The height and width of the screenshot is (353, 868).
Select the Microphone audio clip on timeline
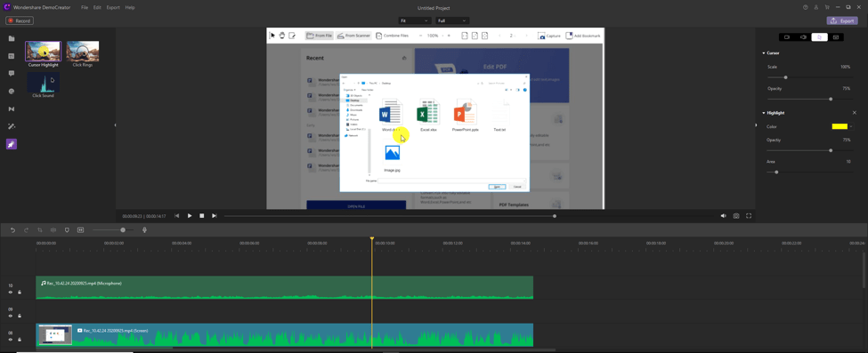tap(285, 288)
